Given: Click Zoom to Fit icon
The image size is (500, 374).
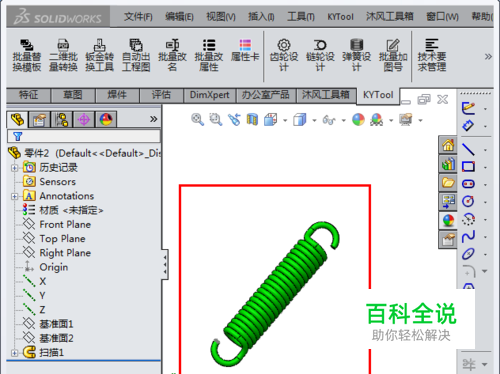Looking at the screenshot, I should click(x=197, y=119).
